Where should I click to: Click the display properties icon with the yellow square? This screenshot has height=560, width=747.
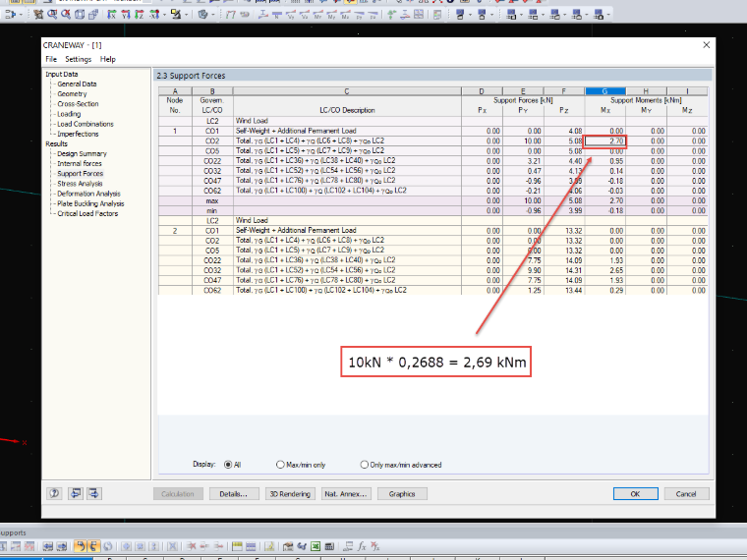coord(176,15)
